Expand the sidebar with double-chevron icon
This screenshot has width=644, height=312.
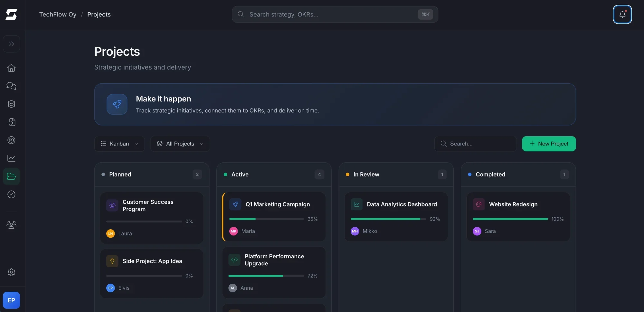(x=11, y=44)
